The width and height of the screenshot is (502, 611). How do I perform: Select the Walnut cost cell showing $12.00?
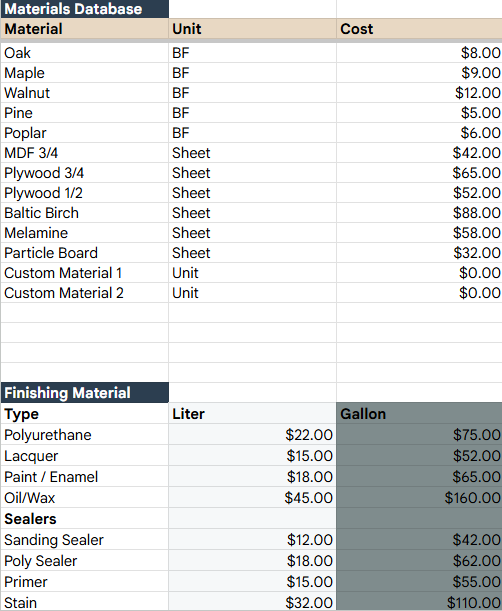coord(419,93)
